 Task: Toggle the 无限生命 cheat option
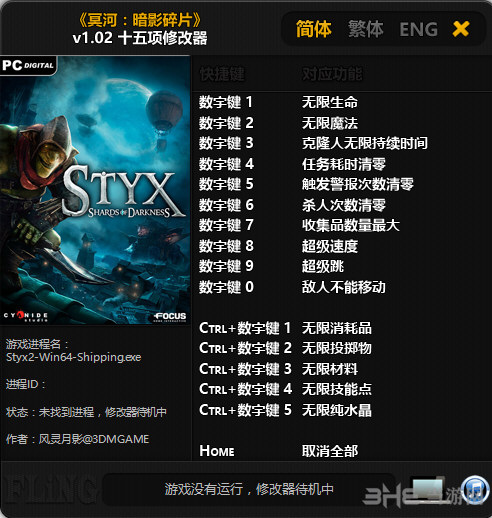click(x=330, y=102)
